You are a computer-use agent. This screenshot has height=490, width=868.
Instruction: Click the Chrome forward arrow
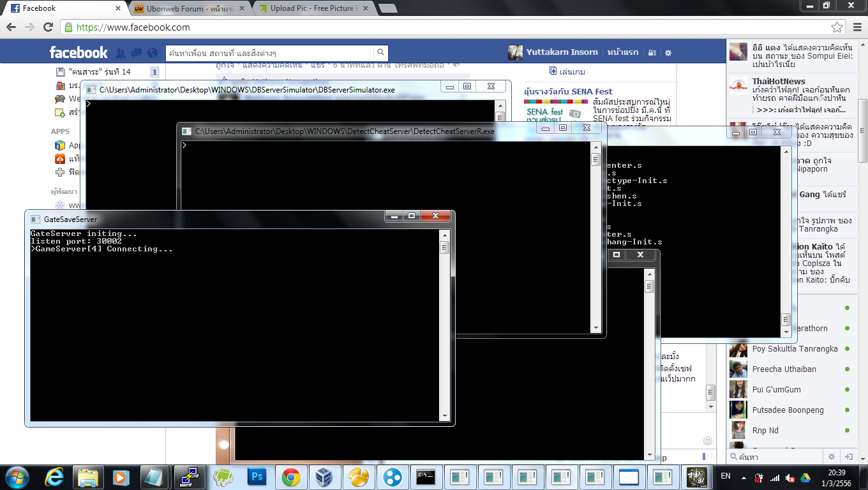(x=29, y=27)
